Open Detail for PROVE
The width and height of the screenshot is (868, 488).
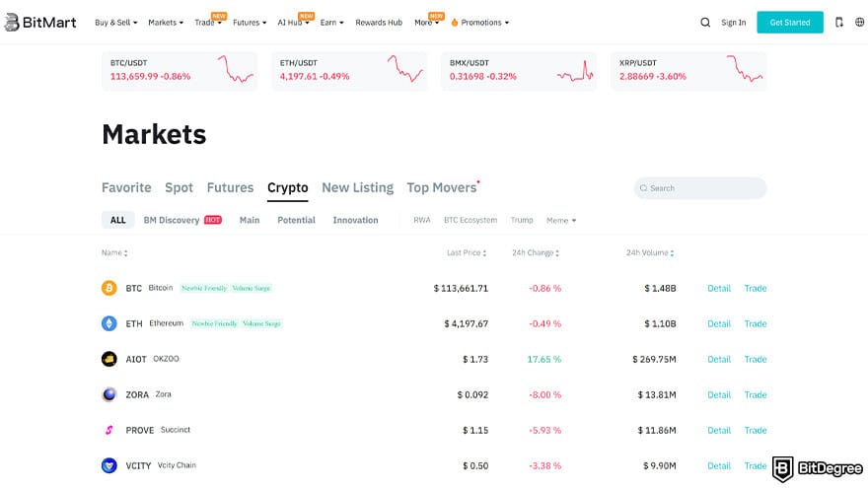[719, 430]
